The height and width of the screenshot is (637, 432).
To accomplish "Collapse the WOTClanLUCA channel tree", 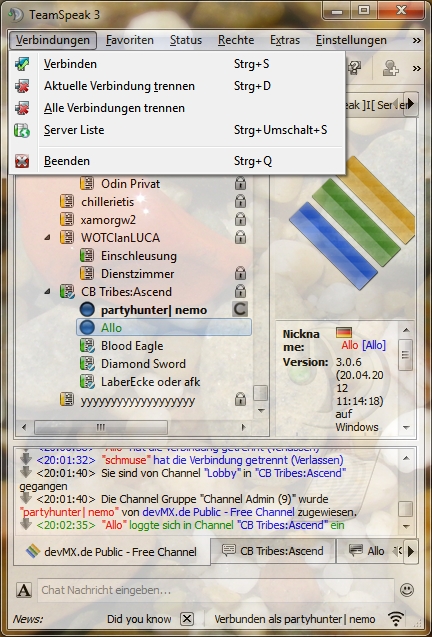I will pyautogui.click(x=48, y=237).
